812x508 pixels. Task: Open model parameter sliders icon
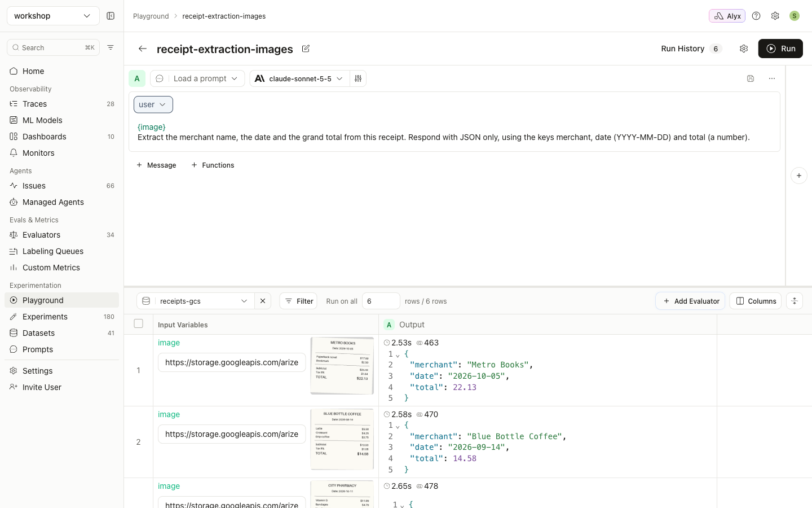point(358,78)
